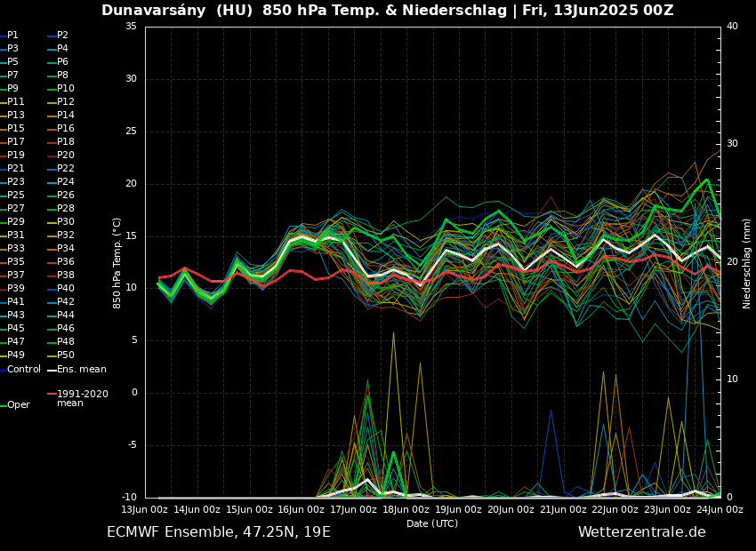Select the P10 legend label
Viewport: 756px width, 551px height.
click(65, 89)
